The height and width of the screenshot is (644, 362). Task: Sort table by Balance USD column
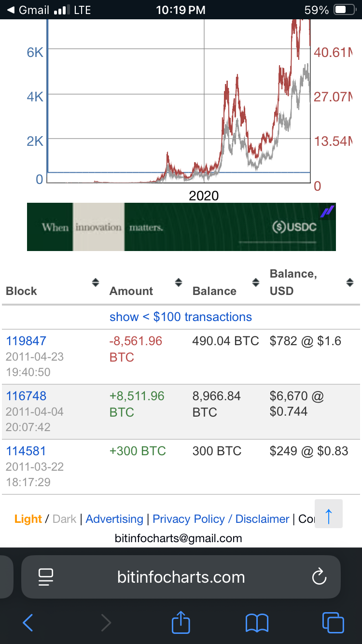350,282
